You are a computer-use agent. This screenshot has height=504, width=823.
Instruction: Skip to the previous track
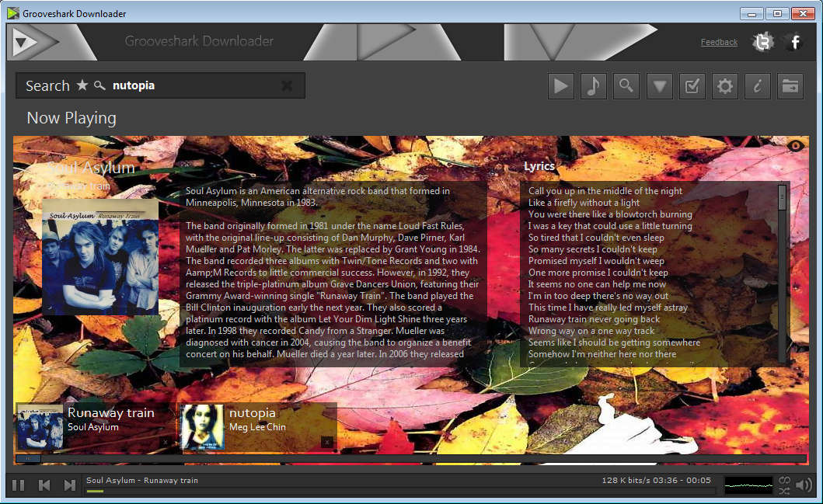pos(44,485)
